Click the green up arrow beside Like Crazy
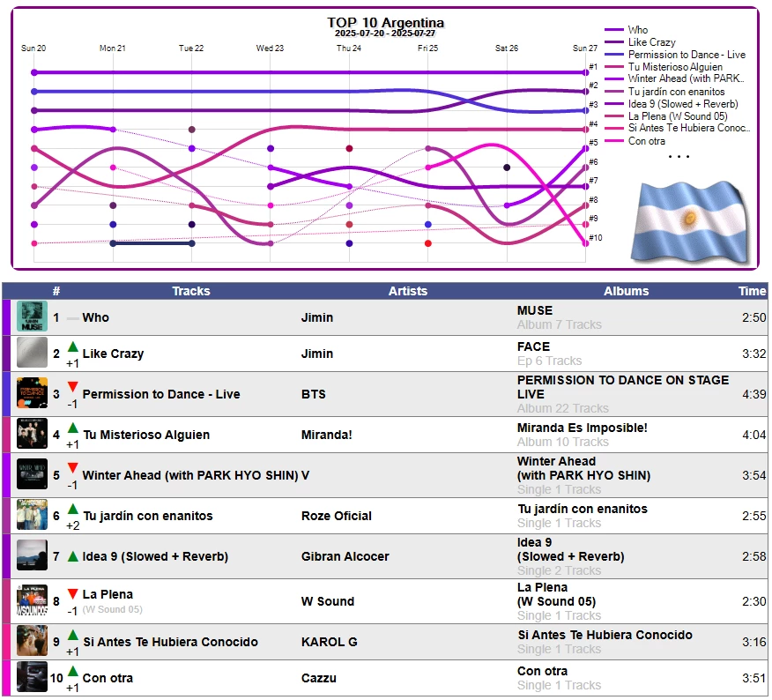772x700 pixels. 73,346
